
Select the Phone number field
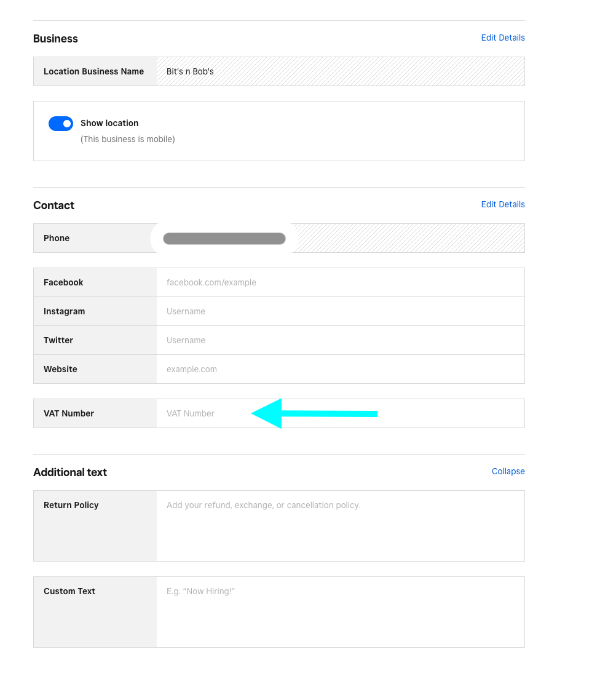click(369, 238)
